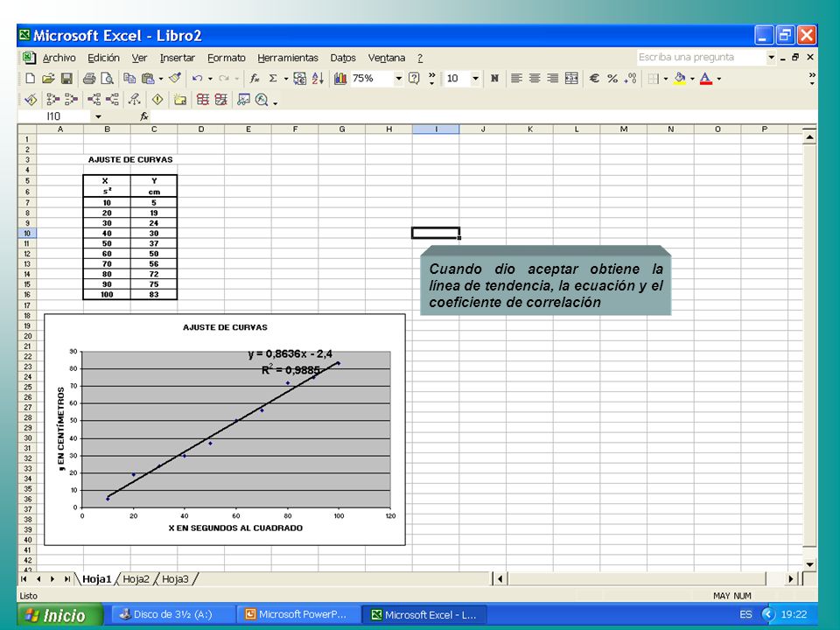Select the Format Painter brush
This screenshot has height=630, width=840.
tap(175, 79)
